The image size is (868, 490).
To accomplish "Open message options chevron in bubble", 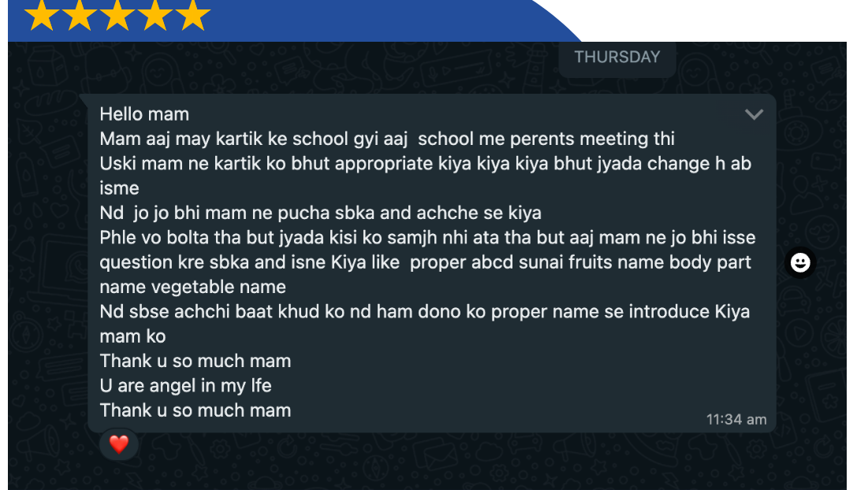I will [754, 114].
